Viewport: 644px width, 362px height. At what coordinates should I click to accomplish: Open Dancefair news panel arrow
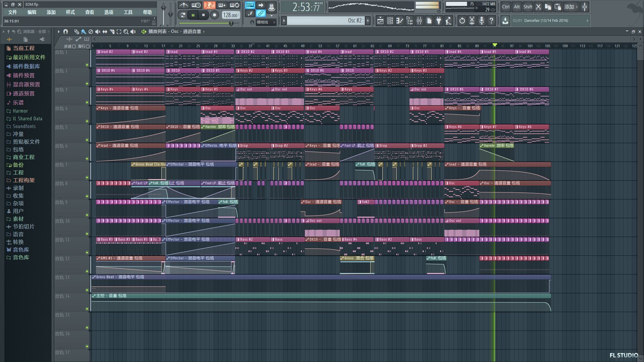point(587,20)
